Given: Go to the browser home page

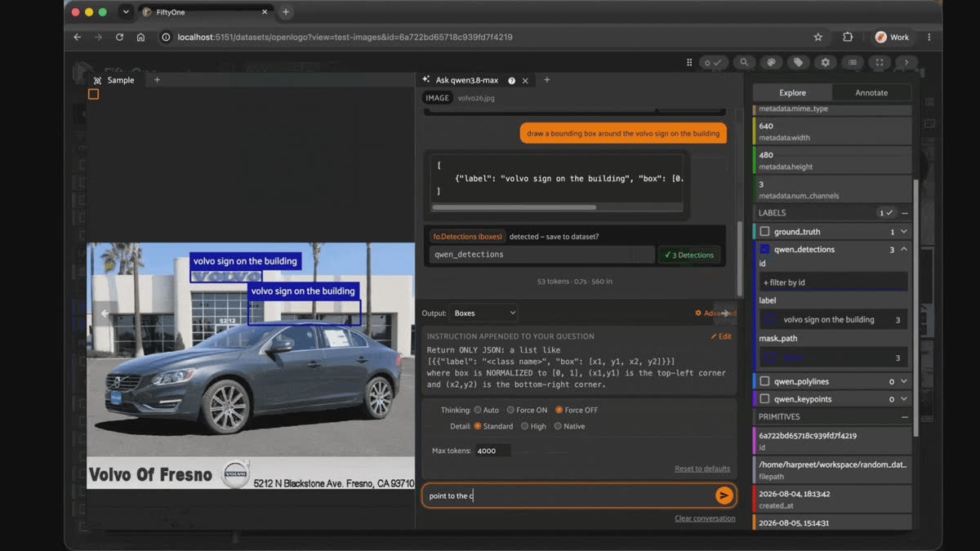Looking at the screenshot, I should point(140,37).
